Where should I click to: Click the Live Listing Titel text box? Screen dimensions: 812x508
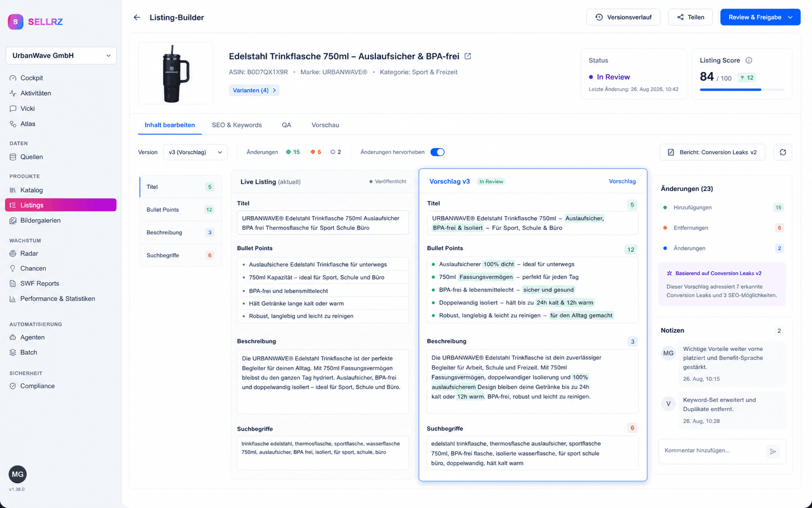323,223
